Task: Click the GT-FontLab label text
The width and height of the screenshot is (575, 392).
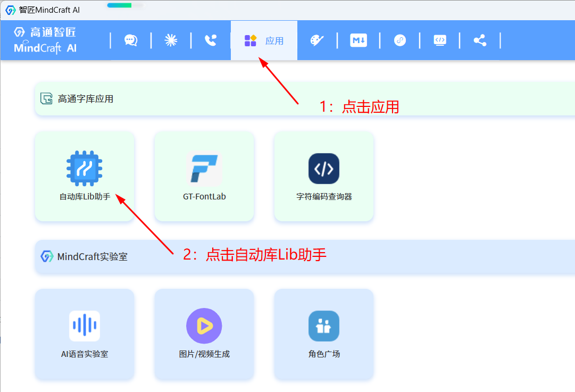Action: point(204,197)
